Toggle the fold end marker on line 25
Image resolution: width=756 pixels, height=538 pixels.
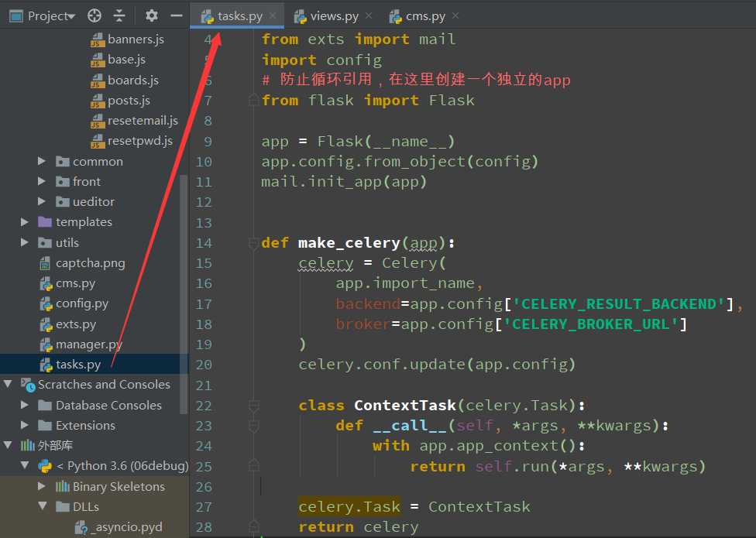click(253, 466)
